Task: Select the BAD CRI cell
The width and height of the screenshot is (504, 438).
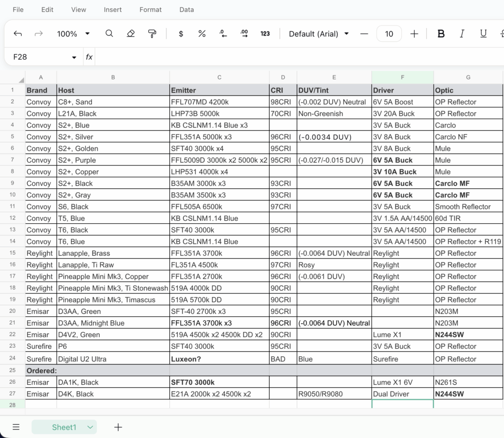Action: tap(283, 359)
